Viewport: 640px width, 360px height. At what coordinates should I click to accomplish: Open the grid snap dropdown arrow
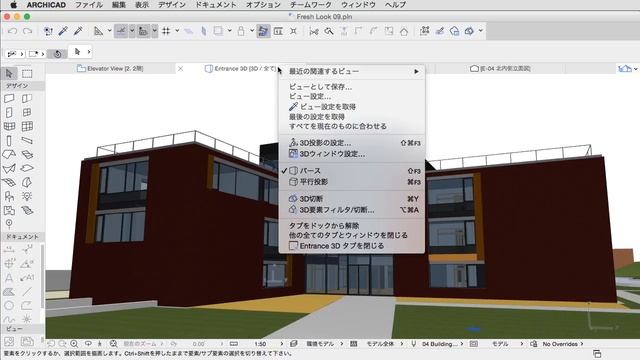[x=177, y=31]
